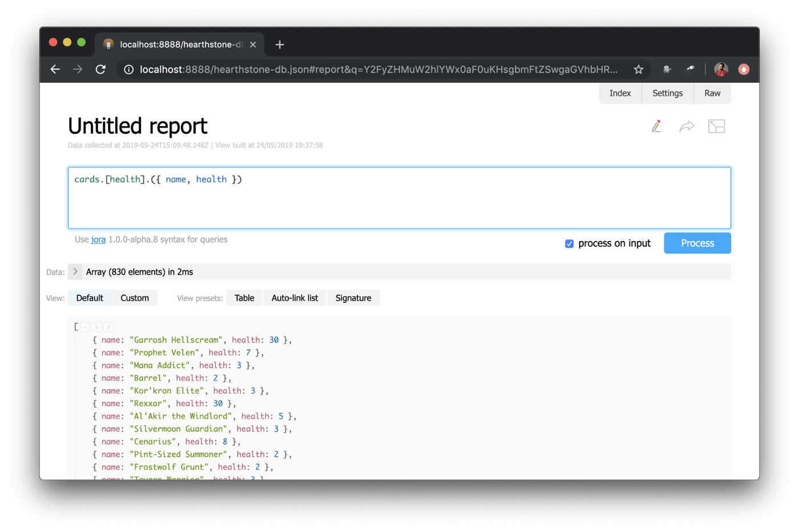Expand the Data array result chevron

[x=75, y=272]
